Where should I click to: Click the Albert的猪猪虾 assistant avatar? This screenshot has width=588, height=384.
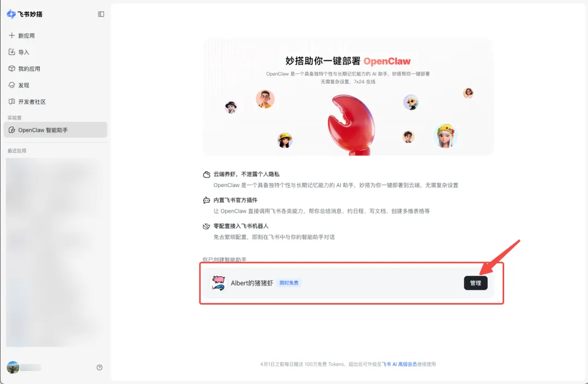point(218,283)
